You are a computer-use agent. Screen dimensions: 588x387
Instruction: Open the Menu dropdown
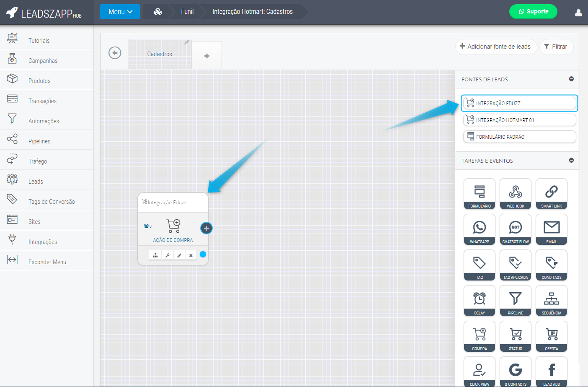[x=120, y=12]
